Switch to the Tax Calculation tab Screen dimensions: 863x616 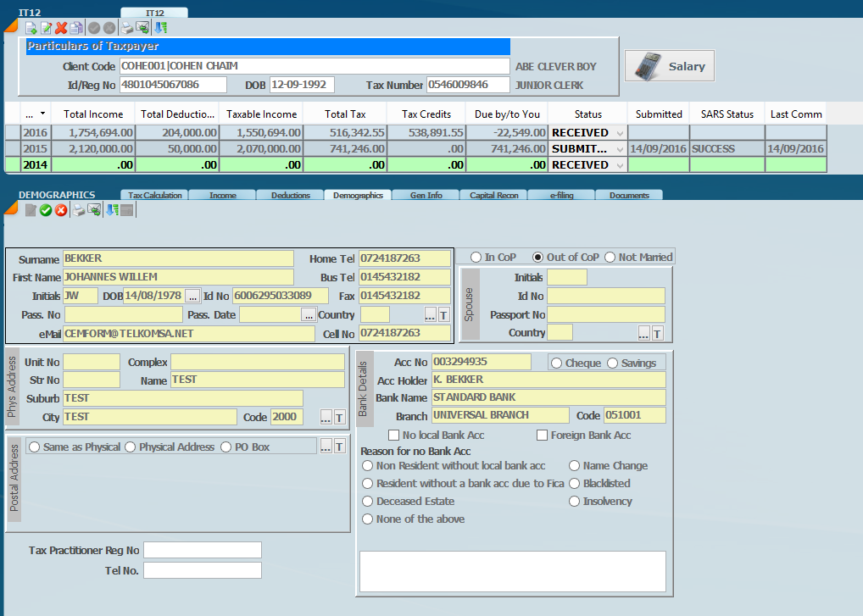(154, 195)
